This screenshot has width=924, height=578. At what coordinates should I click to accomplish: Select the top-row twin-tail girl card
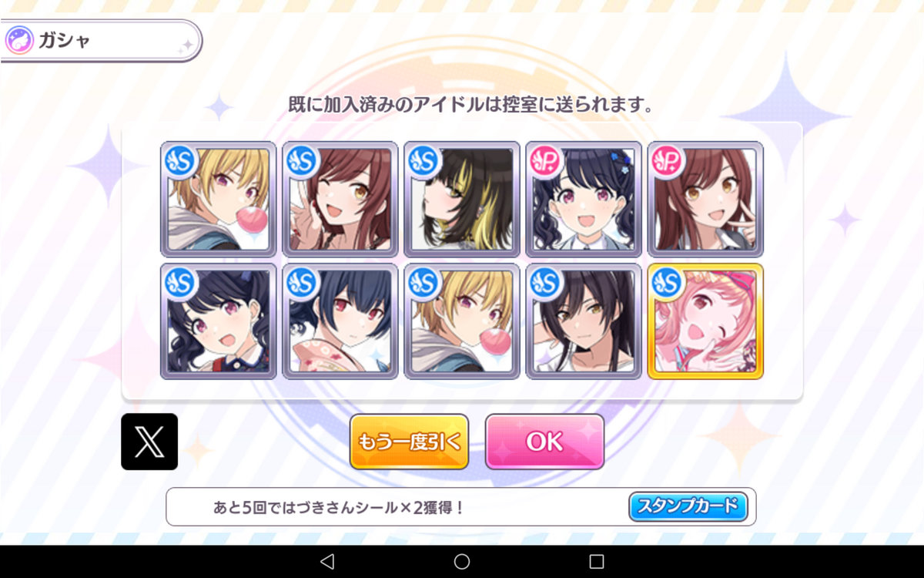[x=584, y=199]
